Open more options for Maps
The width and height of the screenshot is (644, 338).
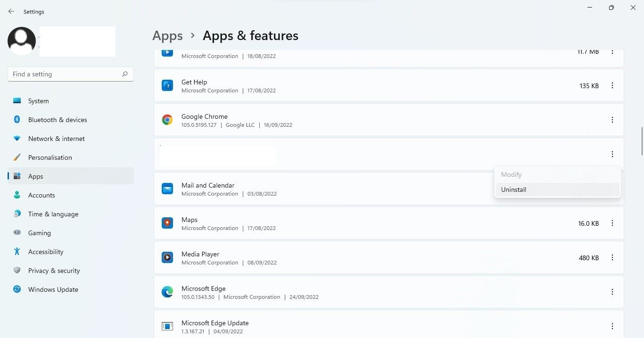pyautogui.click(x=612, y=223)
